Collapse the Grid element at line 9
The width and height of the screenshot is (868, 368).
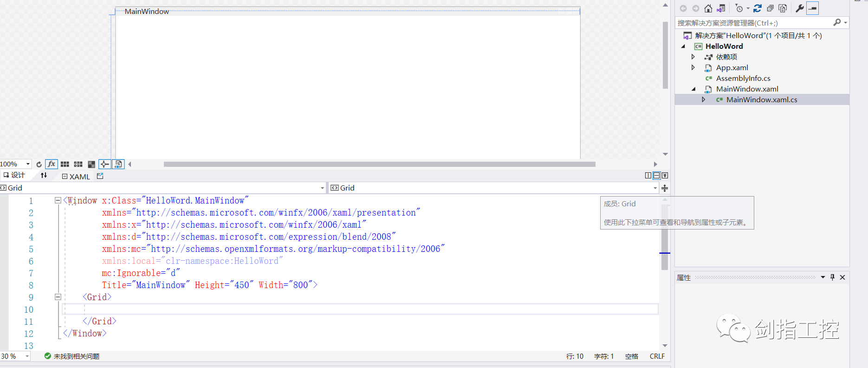(x=58, y=297)
